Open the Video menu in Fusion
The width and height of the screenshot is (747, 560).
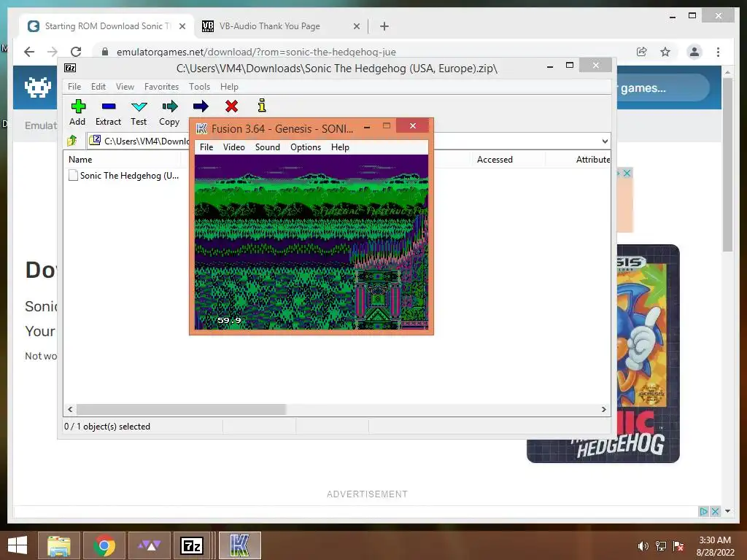click(x=234, y=147)
